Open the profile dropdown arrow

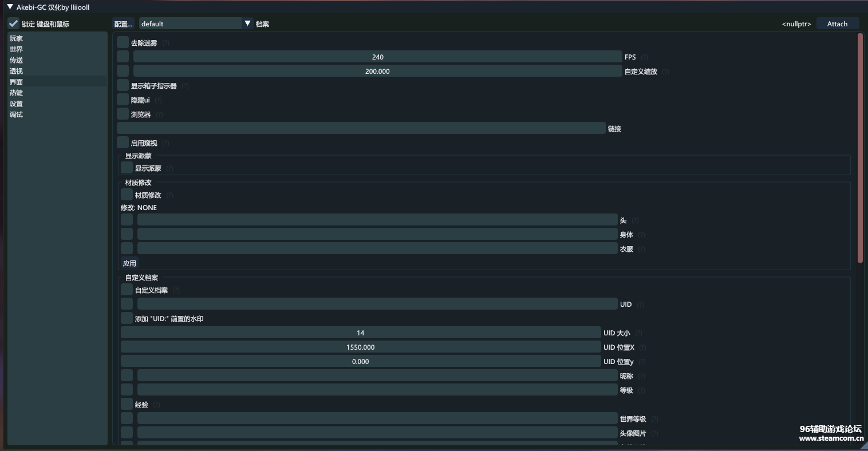click(247, 23)
